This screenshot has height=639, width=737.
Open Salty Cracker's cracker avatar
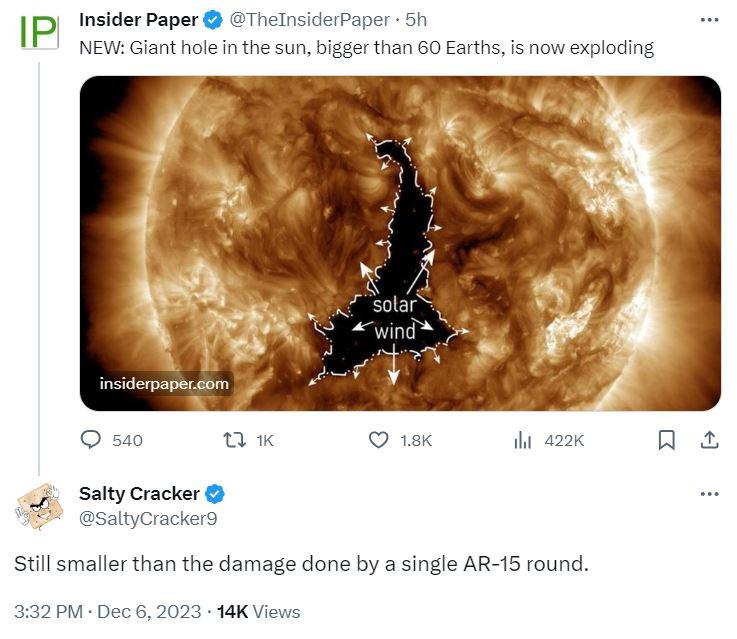38,507
